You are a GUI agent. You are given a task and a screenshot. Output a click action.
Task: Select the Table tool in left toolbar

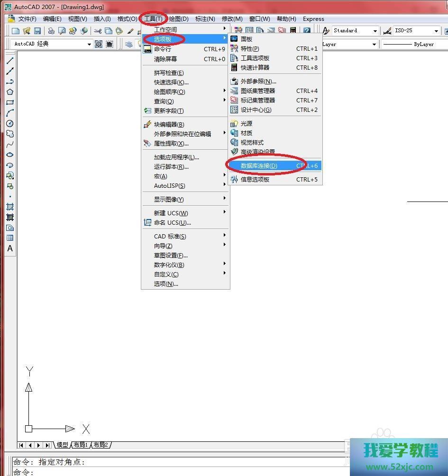point(10,238)
